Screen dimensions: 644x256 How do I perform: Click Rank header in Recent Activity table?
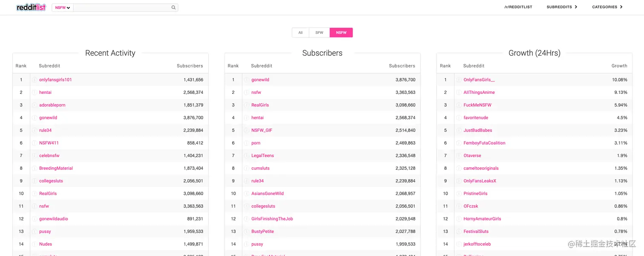(x=21, y=66)
